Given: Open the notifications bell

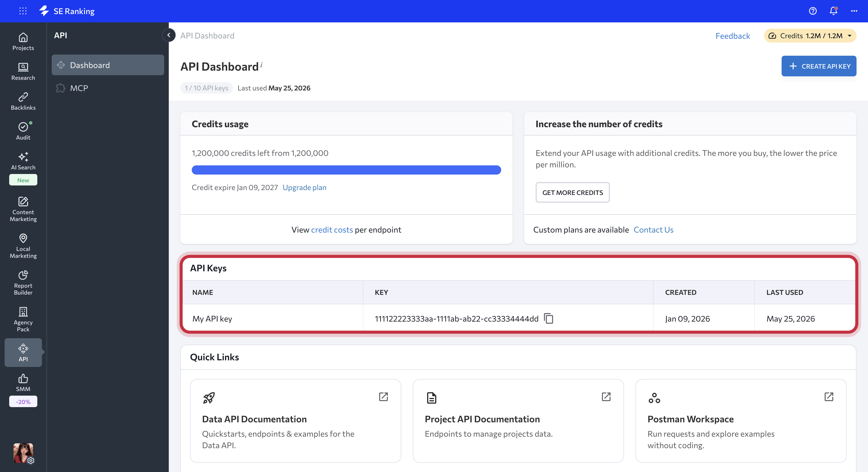Looking at the screenshot, I should click(833, 11).
